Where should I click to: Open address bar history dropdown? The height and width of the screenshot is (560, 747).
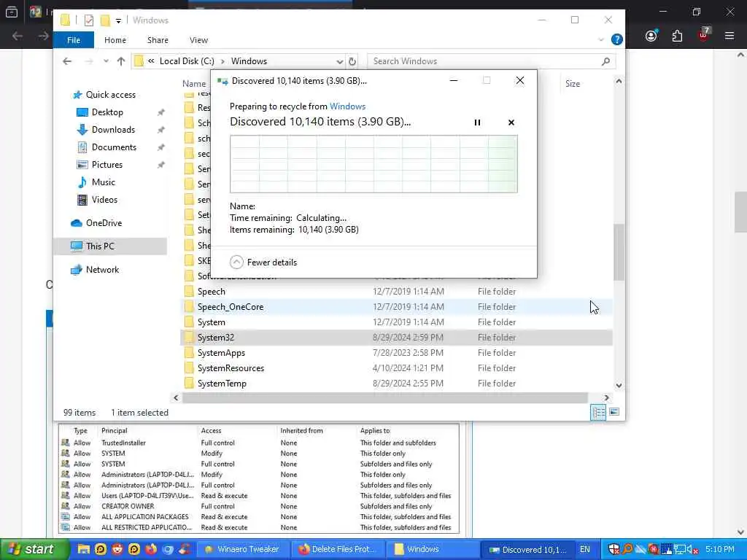click(339, 61)
